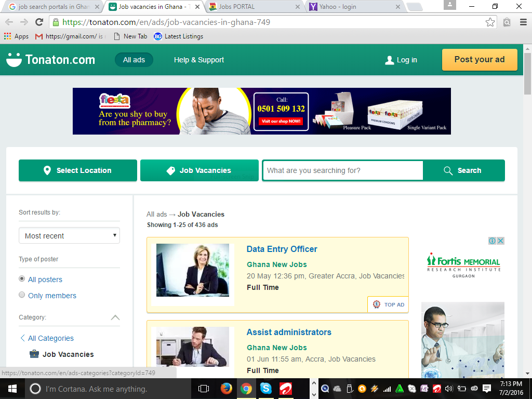Open Task View in the taskbar
The height and width of the screenshot is (399, 532).
pyautogui.click(x=204, y=389)
